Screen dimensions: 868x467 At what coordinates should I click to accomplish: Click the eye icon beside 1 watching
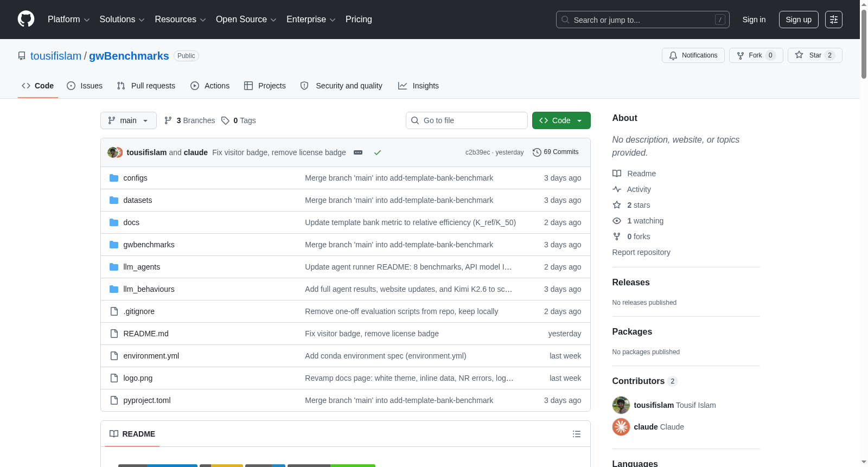coord(617,221)
